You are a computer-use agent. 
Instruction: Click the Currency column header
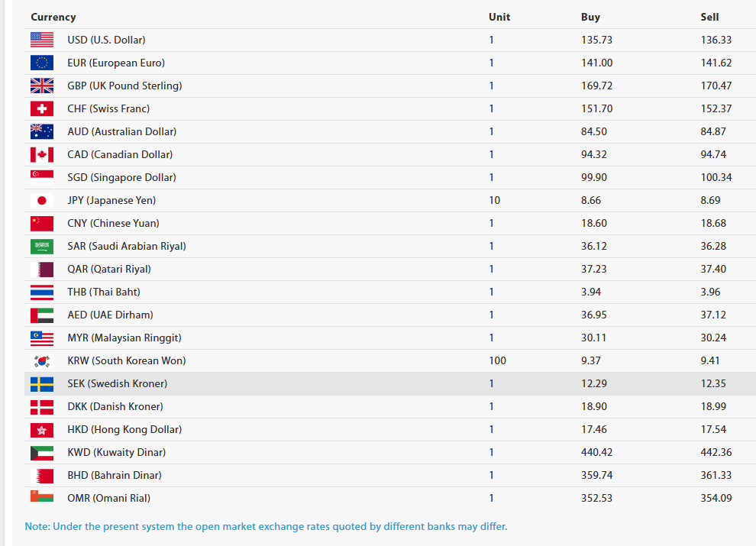pyautogui.click(x=53, y=17)
